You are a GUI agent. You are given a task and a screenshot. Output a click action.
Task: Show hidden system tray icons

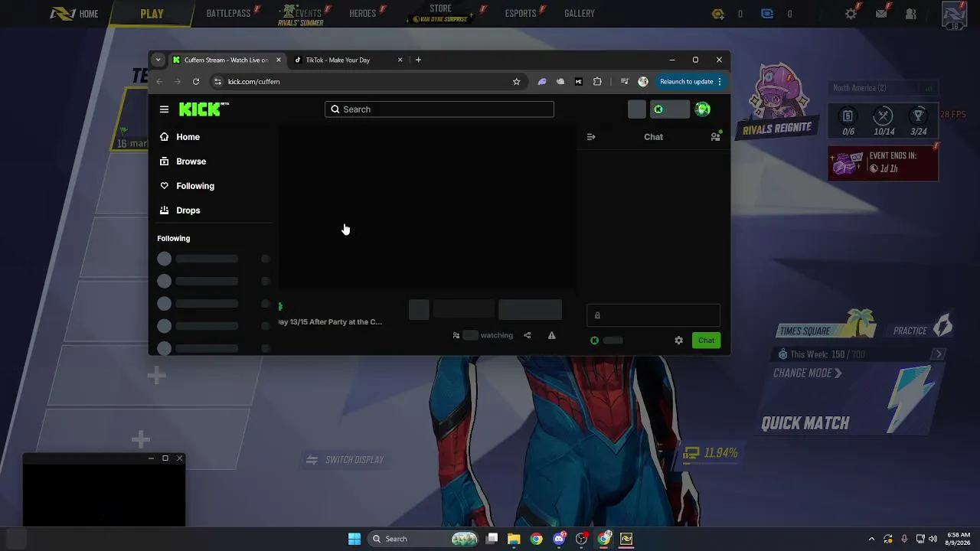pos(871,539)
